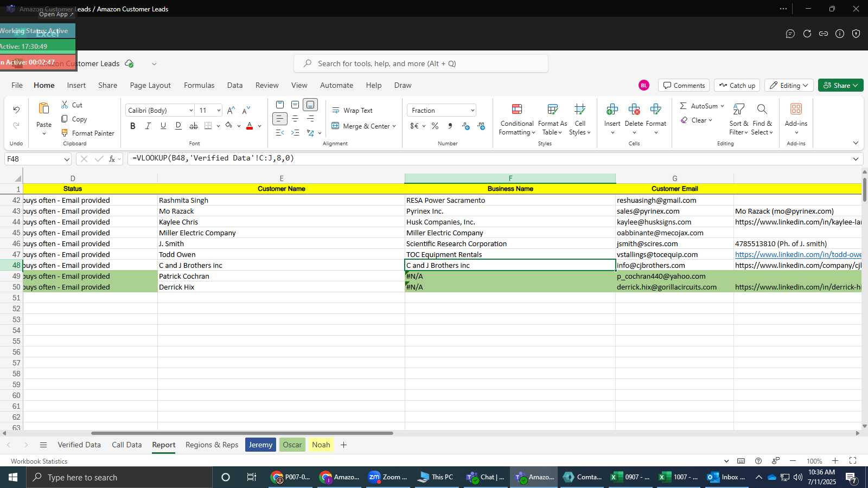Screen dimensions: 868x488
Task: Switch to the Jeremy sheet tab
Action: [x=260, y=445]
